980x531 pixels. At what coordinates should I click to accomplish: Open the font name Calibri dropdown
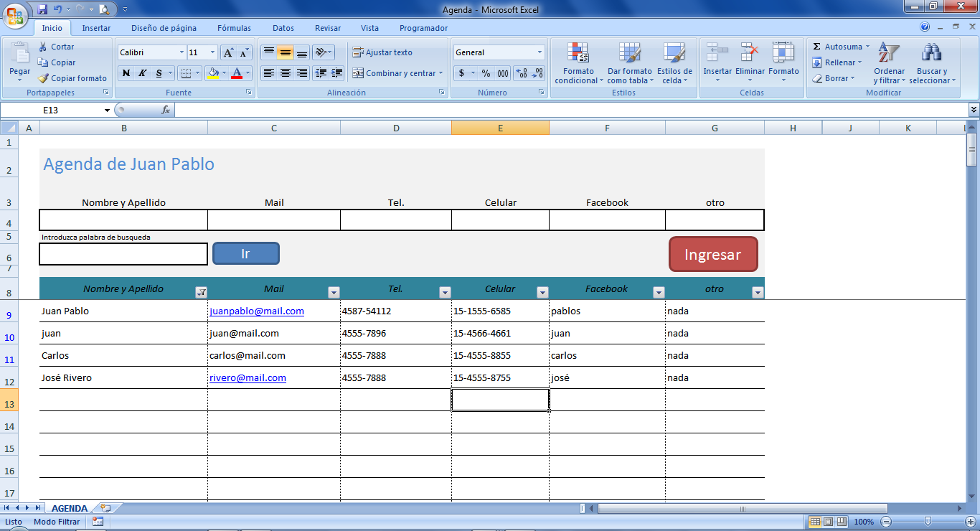point(181,52)
